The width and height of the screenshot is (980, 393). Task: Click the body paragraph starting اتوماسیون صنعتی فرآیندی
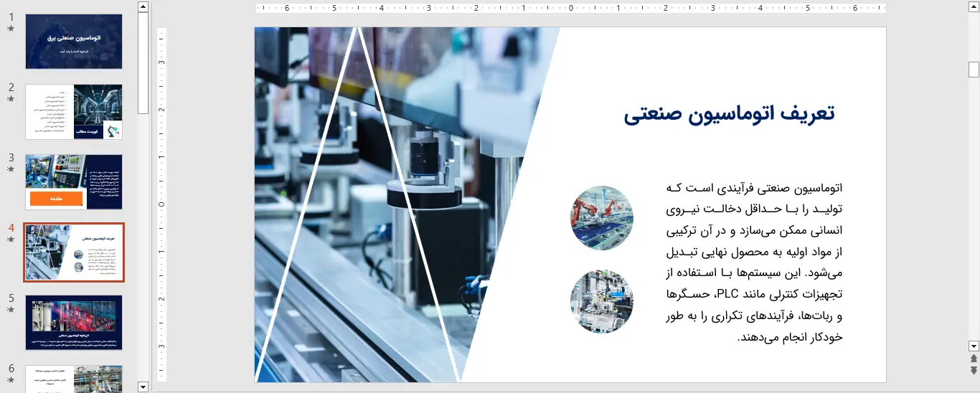(753, 262)
